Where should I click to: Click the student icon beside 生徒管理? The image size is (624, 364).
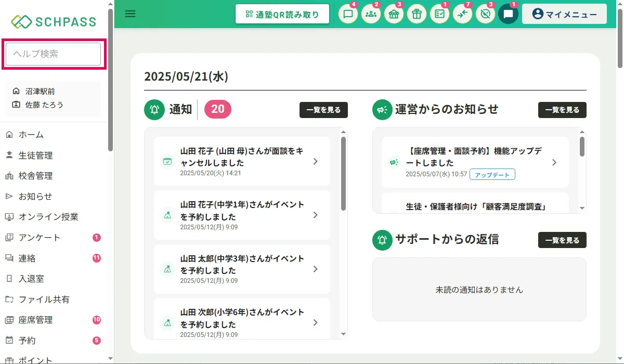point(9,155)
